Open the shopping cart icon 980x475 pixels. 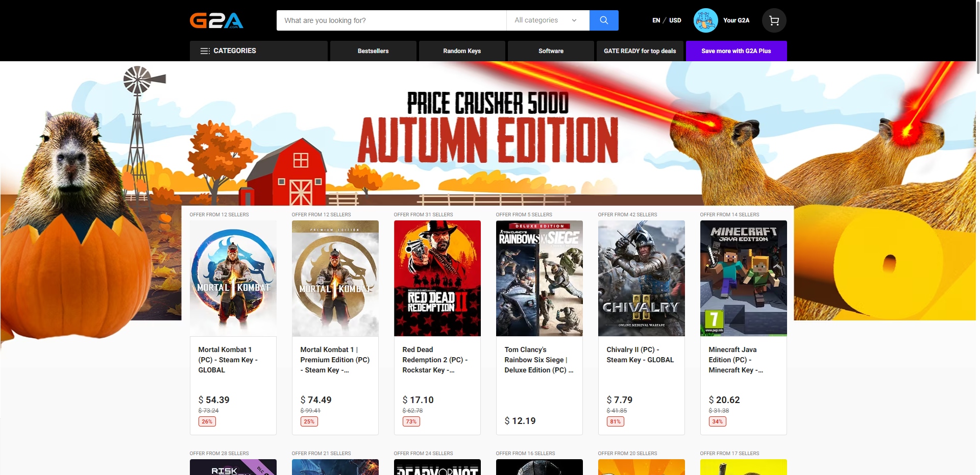(774, 20)
